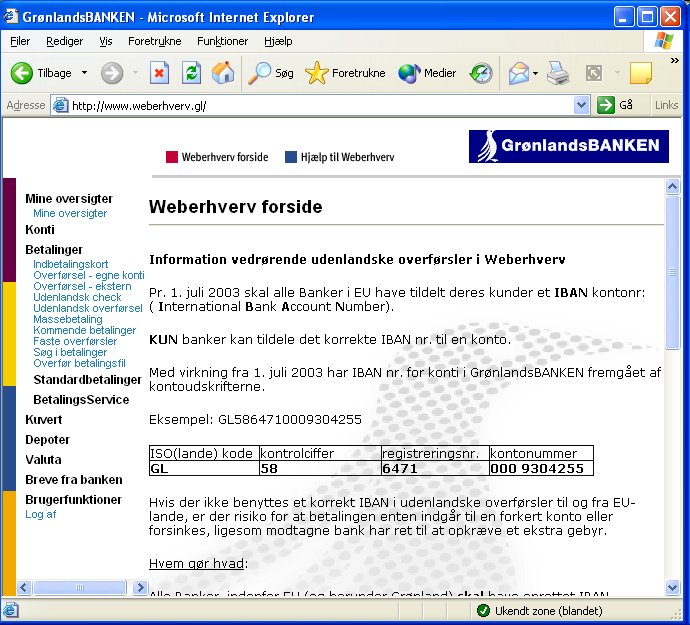
Task: Click the green Tilbage back arrow icon
Action: tap(22, 73)
